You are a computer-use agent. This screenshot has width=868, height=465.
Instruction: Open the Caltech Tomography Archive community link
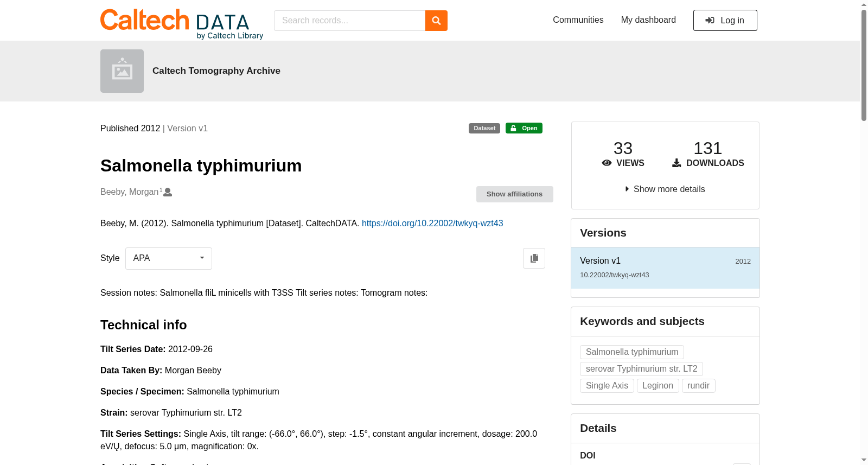click(x=216, y=71)
